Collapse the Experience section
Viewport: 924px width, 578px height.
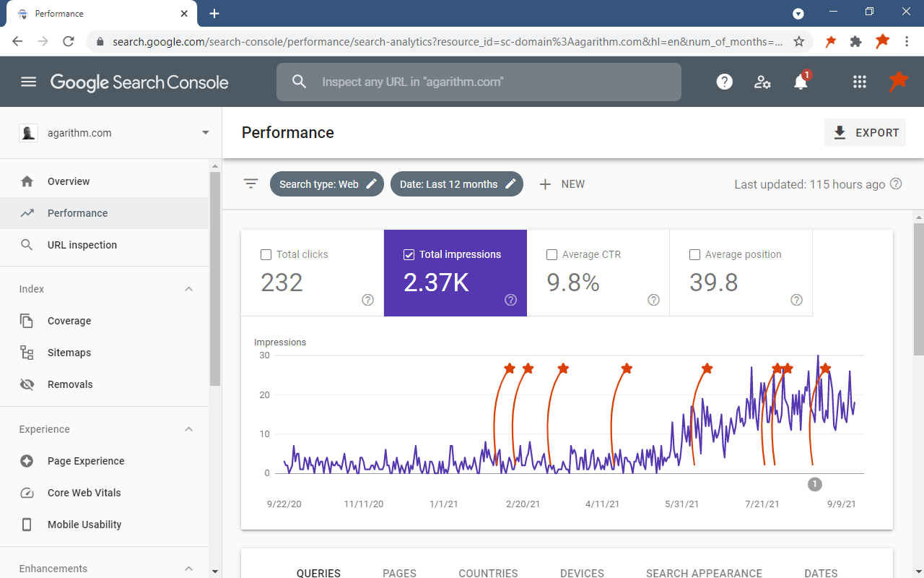click(x=188, y=429)
